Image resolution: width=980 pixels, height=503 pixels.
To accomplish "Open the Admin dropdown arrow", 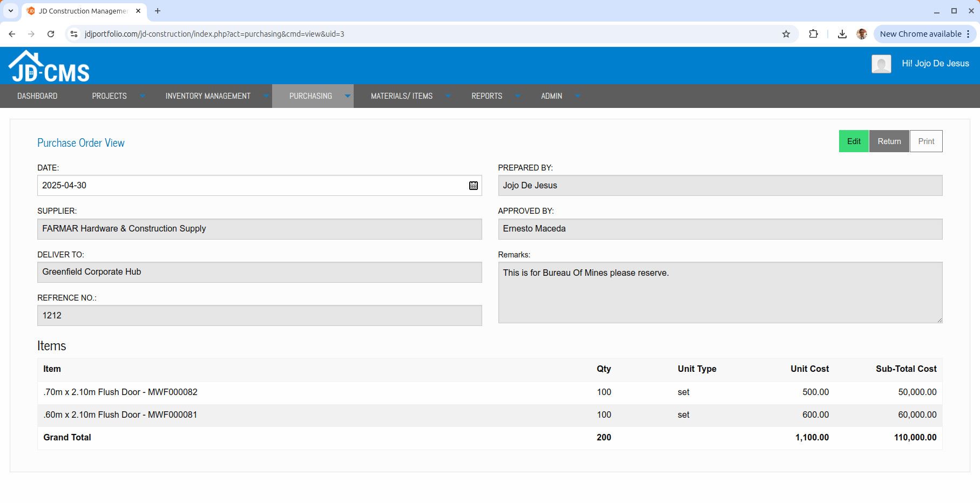I will coord(577,96).
